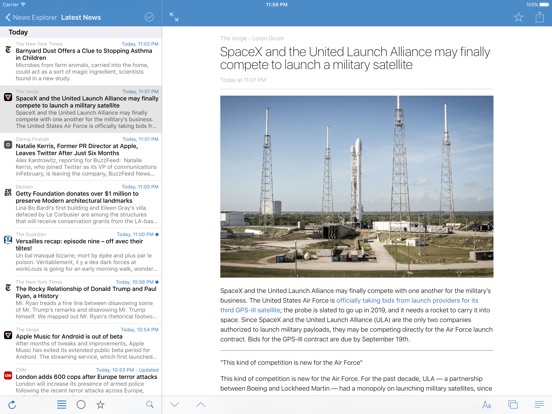Follow third GPS-III satellite link
The width and height of the screenshot is (552, 414).
pos(250,310)
